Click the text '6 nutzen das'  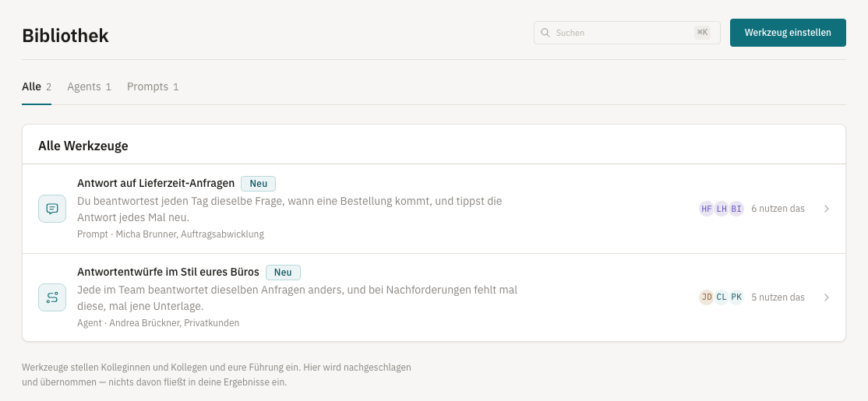point(778,209)
